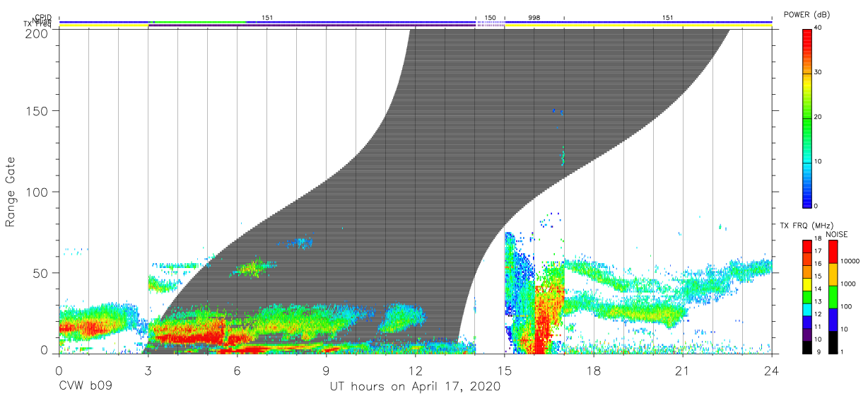
Task: Click the 3 tick on UT hours axis
Action: coord(148,369)
